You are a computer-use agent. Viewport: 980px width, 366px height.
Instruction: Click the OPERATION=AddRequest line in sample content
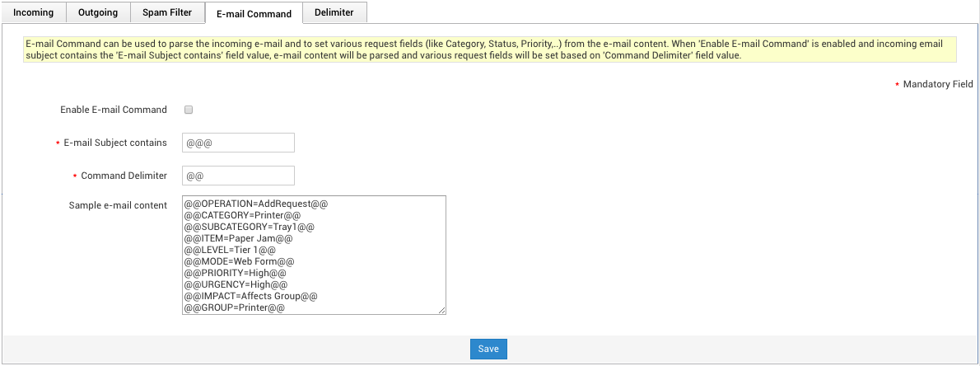coord(257,203)
